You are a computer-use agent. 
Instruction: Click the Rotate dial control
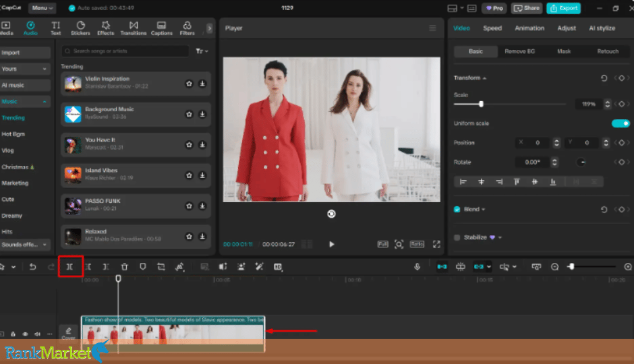[x=581, y=162]
